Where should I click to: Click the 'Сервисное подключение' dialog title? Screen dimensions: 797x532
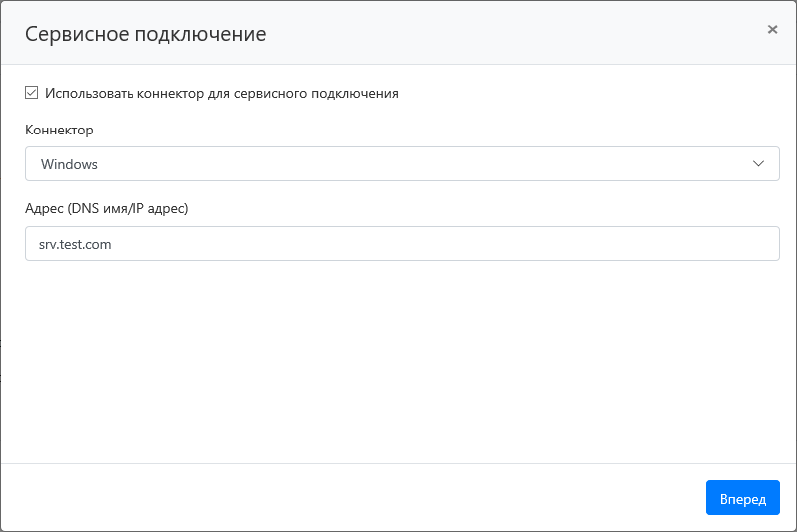tap(145, 34)
